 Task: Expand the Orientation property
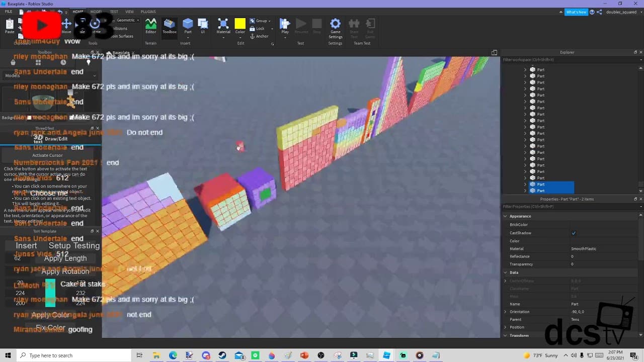pos(506,312)
